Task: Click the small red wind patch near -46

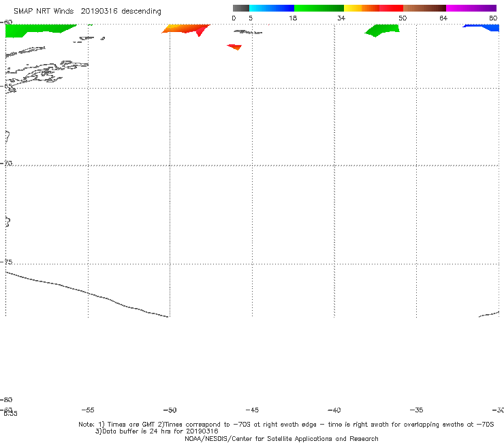Action: tap(235, 47)
